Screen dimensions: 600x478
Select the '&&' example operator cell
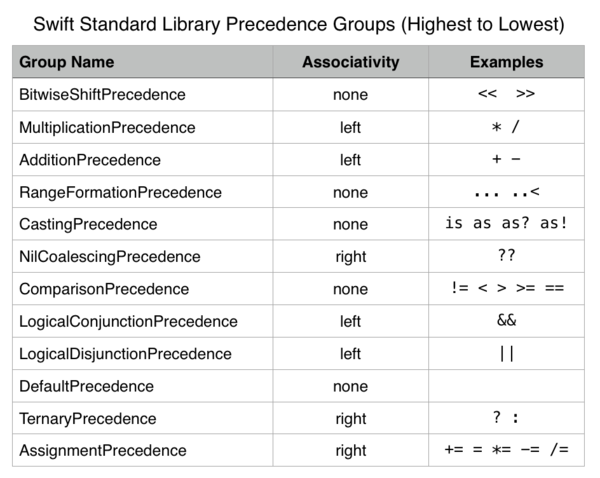click(507, 320)
